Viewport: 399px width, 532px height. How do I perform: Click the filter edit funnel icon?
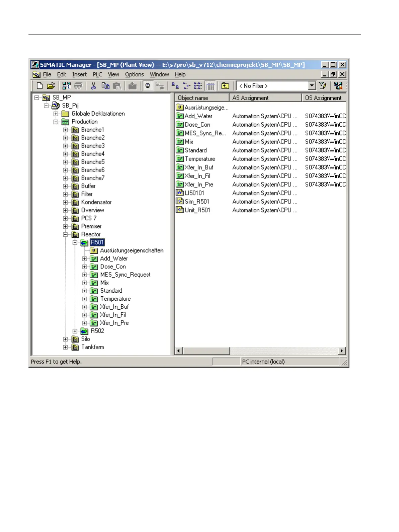323,86
